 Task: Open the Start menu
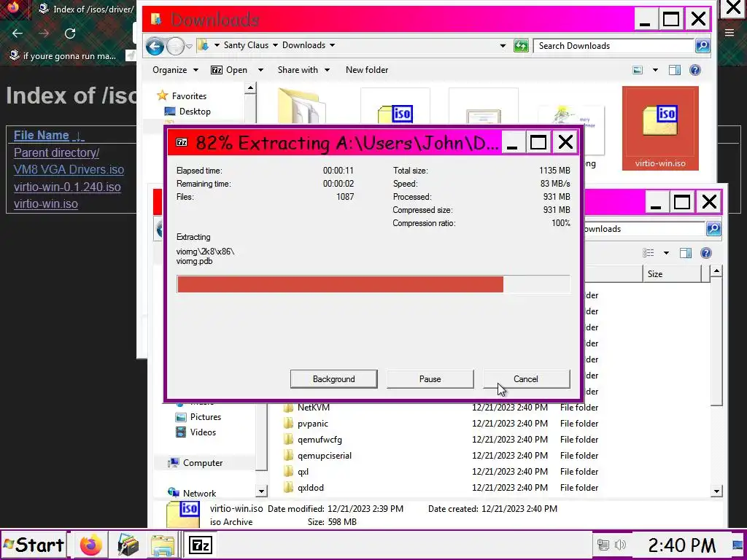coord(34,545)
